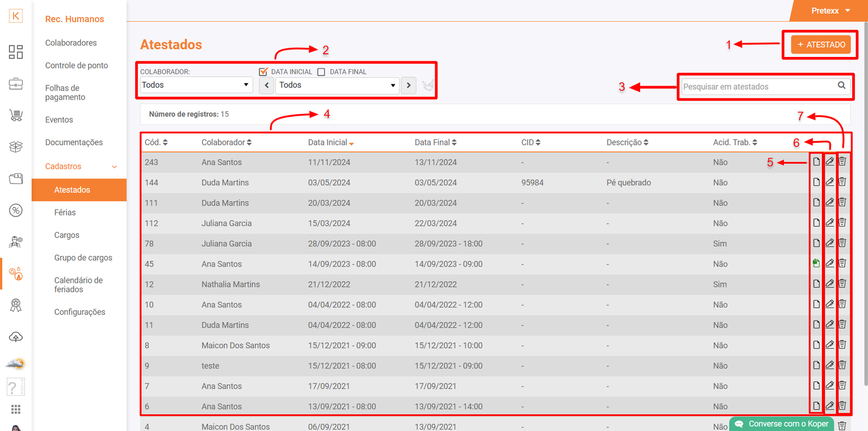
Task: Click the clear filters broom icon
Action: (428, 85)
